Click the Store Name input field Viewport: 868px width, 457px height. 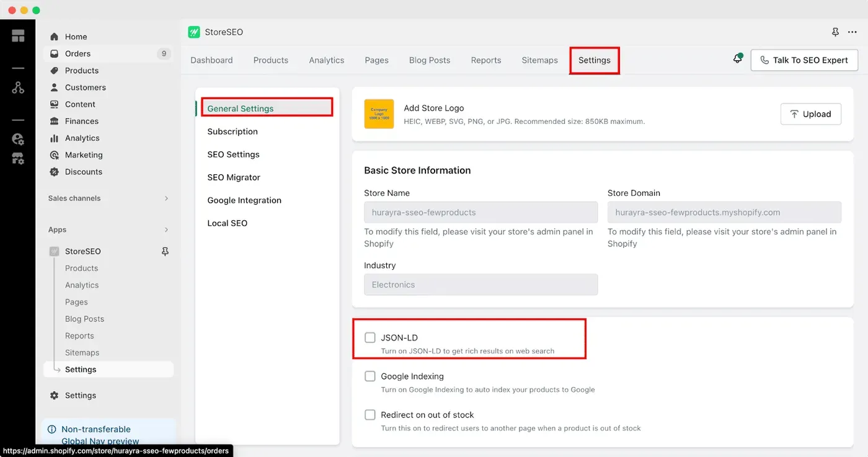tap(481, 212)
